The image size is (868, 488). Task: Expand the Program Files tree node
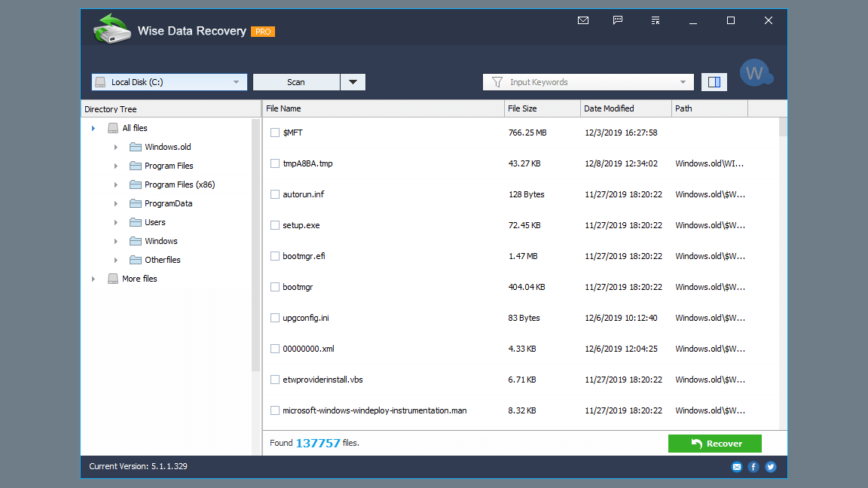point(116,166)
